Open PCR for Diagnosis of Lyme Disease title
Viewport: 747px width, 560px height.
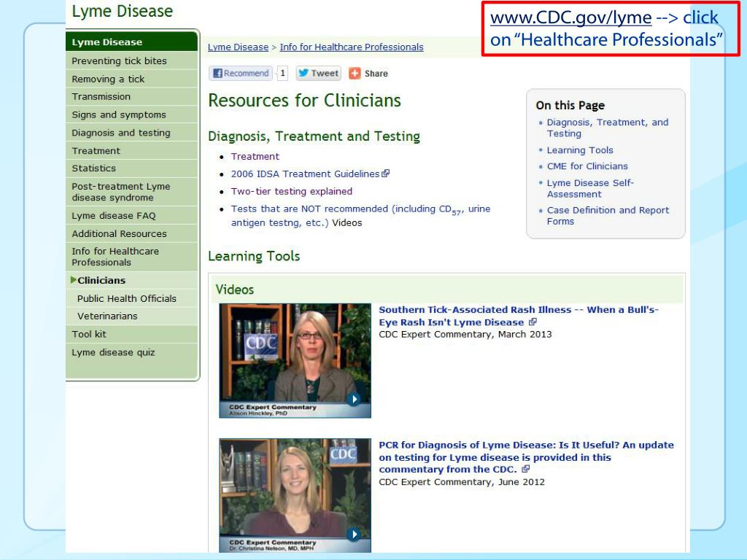[526, 457]
